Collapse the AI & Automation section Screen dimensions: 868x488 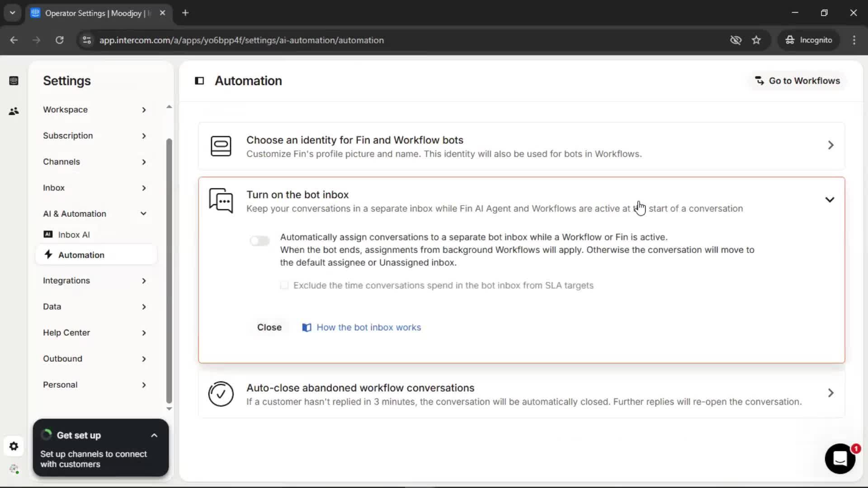click(x=95, y=214)
